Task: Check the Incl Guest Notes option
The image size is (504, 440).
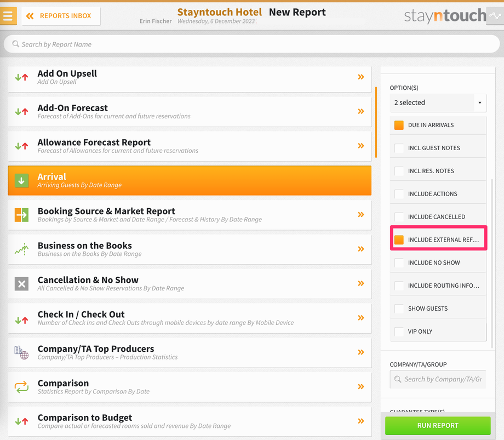Action: click(x=399, y=148)
